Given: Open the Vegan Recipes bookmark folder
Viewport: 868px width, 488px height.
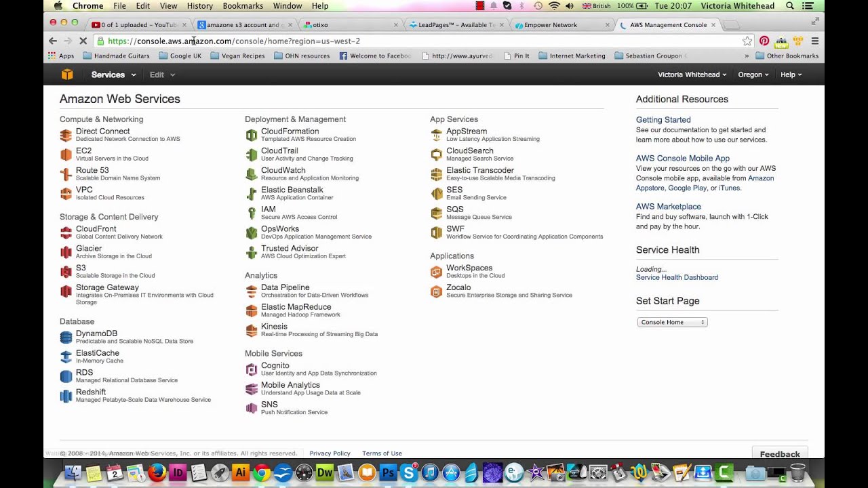Looking at the screenshot, I should (x=237, y=56).
